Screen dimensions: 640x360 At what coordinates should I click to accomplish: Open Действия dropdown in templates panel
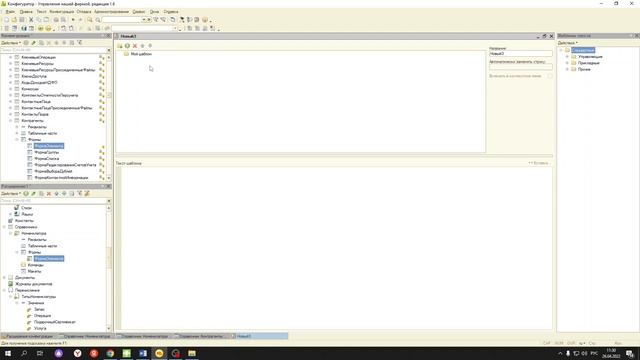coord(567,43)
